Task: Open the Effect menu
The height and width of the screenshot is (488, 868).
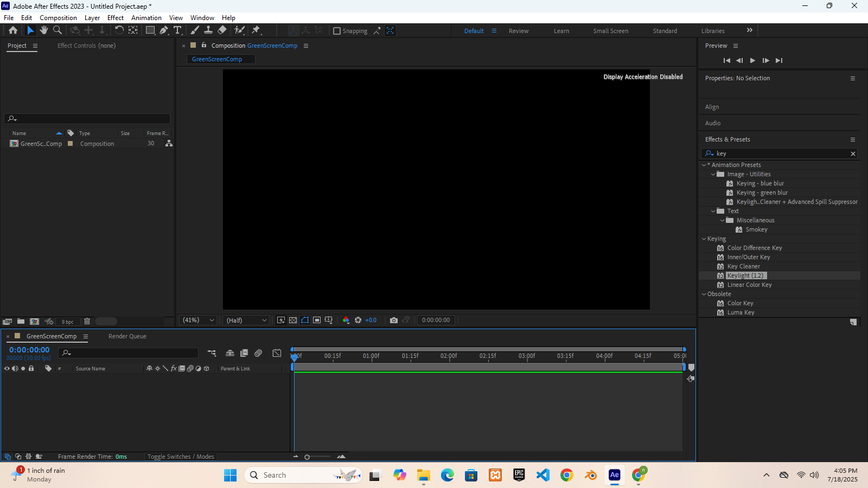Action: [x=116, y=18]
